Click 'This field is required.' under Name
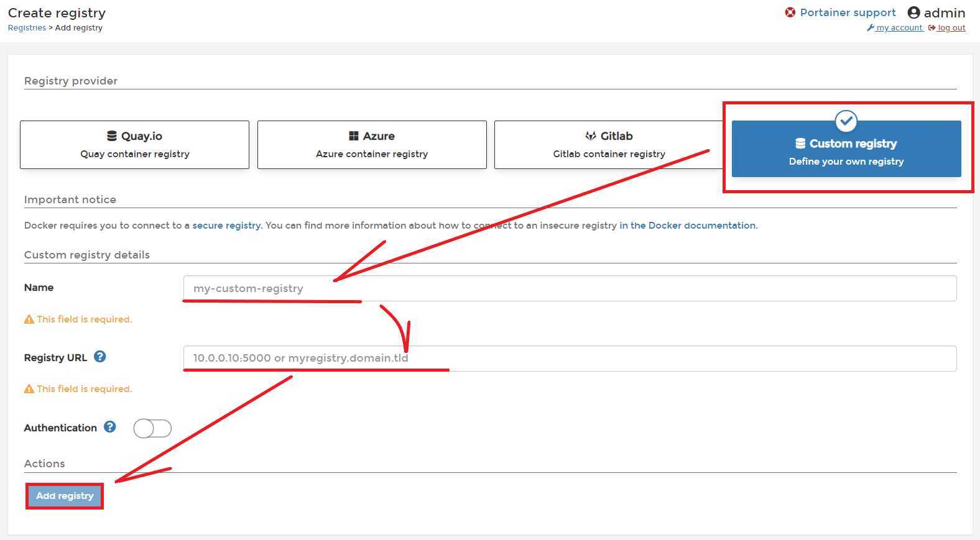980x540 pixels. [x=85, y=319]
